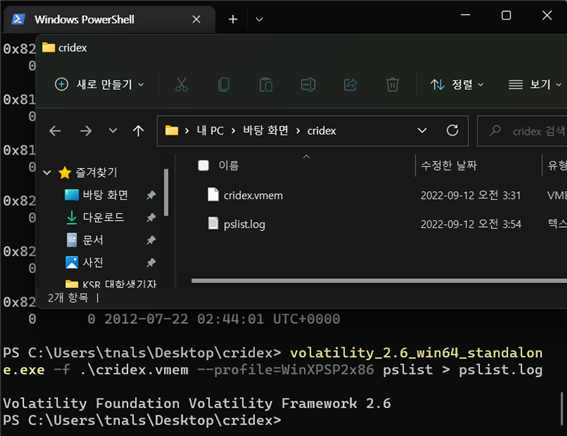
Task: Open 다운로드 in sidebar
Action: coord(103,217)
